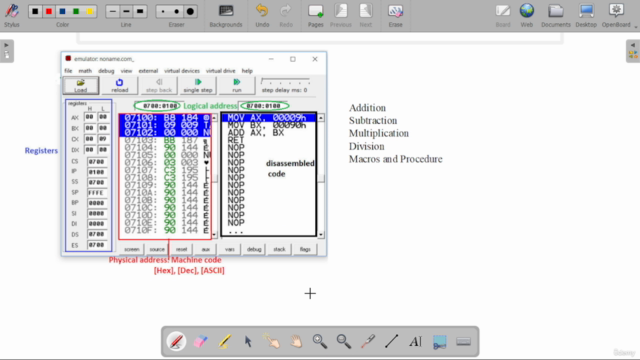Redo the last action
Screen dimensions: 640x360
286,15
